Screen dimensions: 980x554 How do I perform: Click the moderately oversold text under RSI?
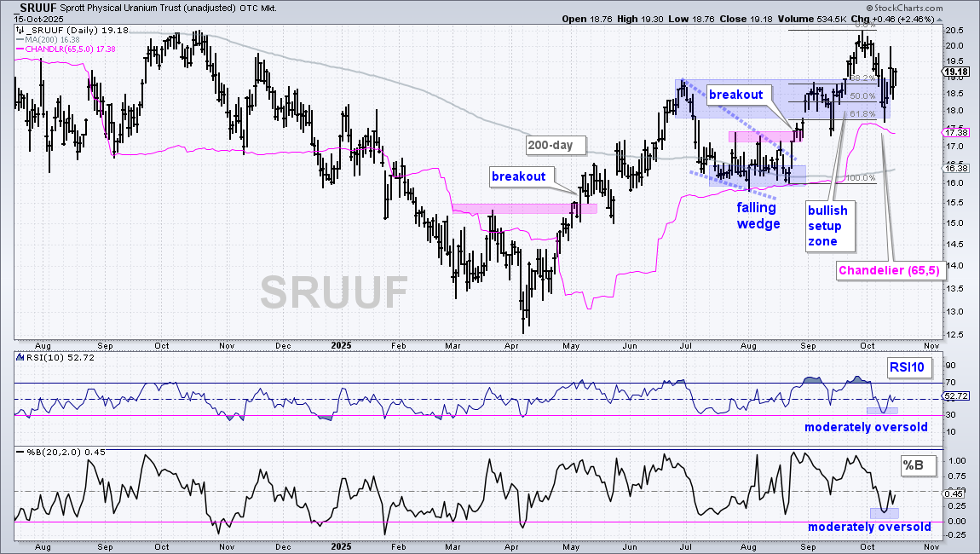(866, 427)
